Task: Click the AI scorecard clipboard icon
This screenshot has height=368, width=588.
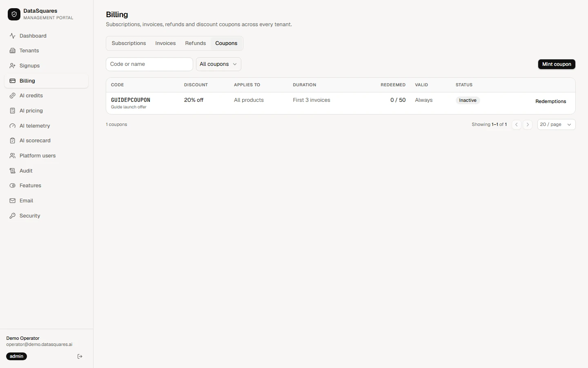Action: tap(13, 141)
